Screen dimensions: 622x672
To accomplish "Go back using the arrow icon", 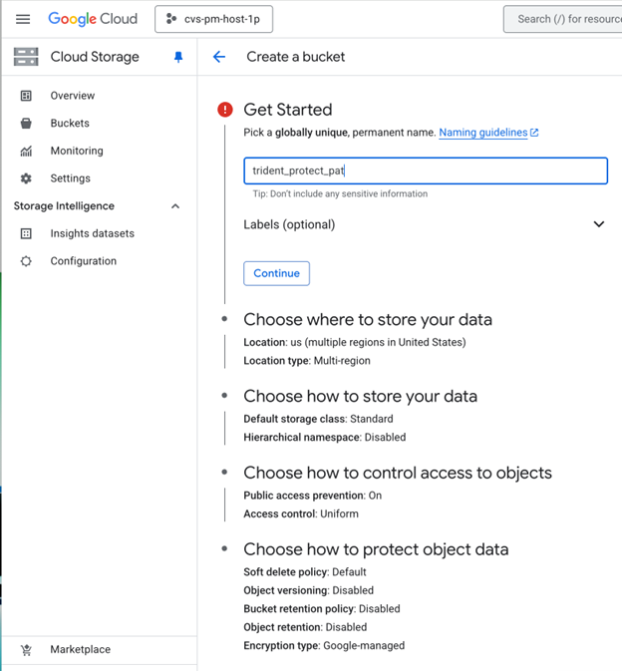I will [219, 57].
